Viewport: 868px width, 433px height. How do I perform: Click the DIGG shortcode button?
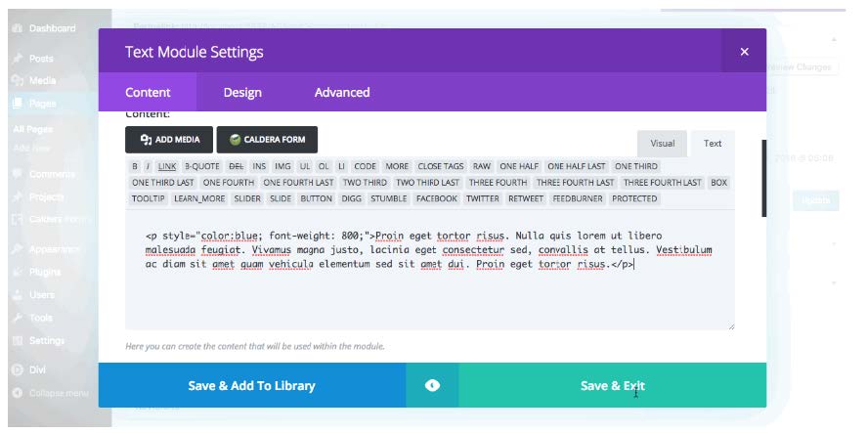(x=351, y=198)
